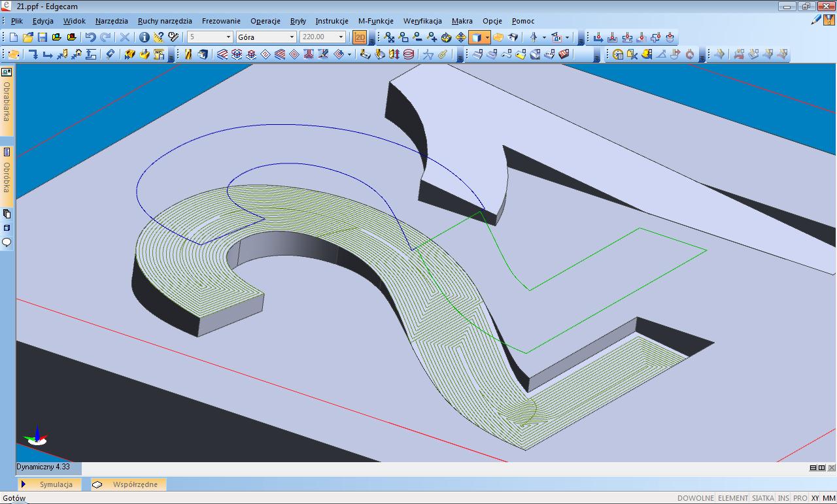This screenshot has height=504, width=837.
Task: Expand the dropdown arrow beside the blue-red diamond icon
Action: [350, 54]
